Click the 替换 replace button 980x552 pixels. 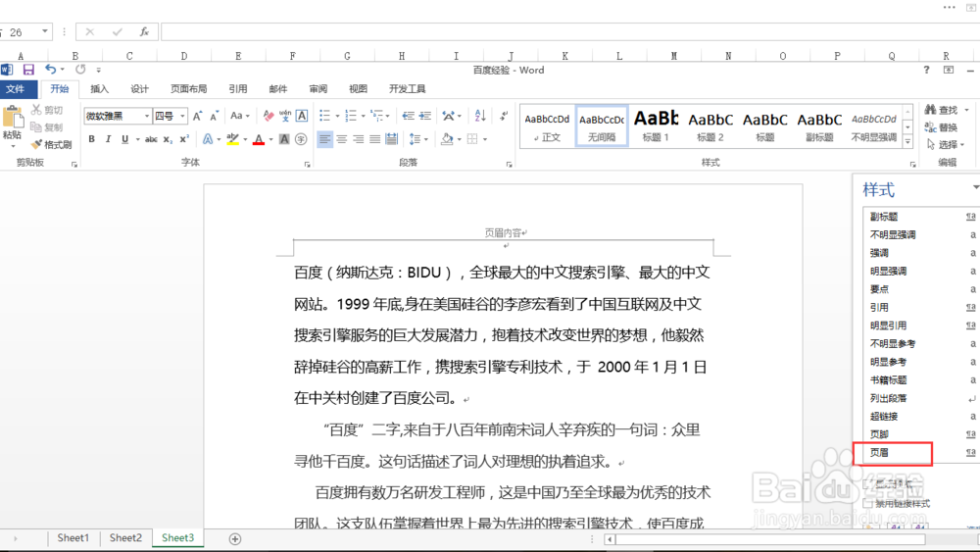tap(941, 126)
